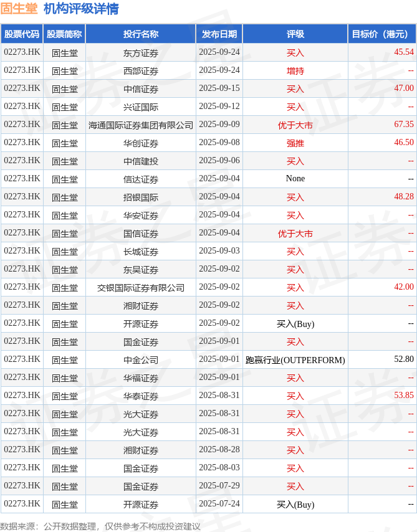Click target price 42.00
This screenshot has width=417, height=532.
click(404, 287)
